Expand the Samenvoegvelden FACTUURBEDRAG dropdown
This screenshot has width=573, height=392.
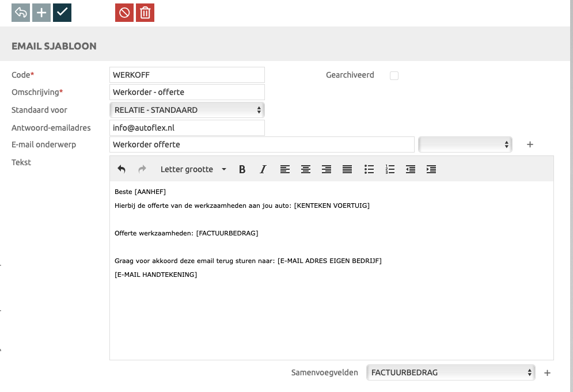pyautogui.click(x=450, y=372)
